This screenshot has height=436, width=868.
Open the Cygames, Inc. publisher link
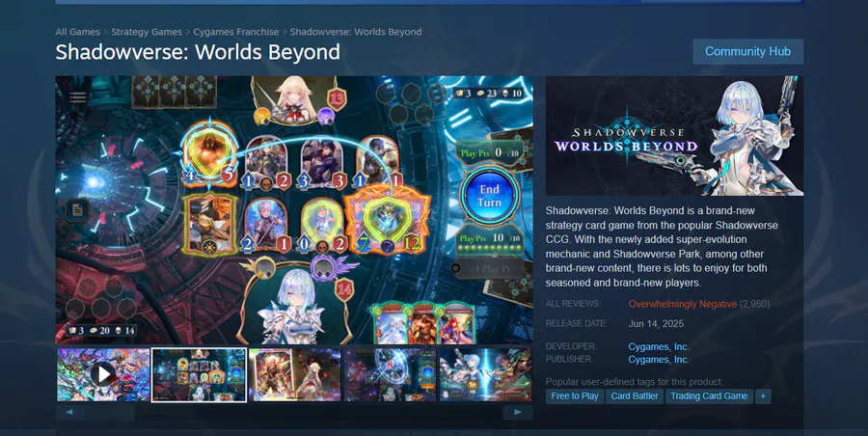659,360
